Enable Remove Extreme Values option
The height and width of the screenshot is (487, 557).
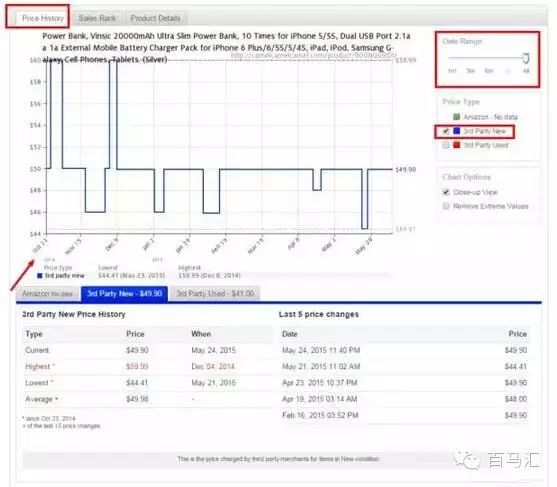[446, 206]
